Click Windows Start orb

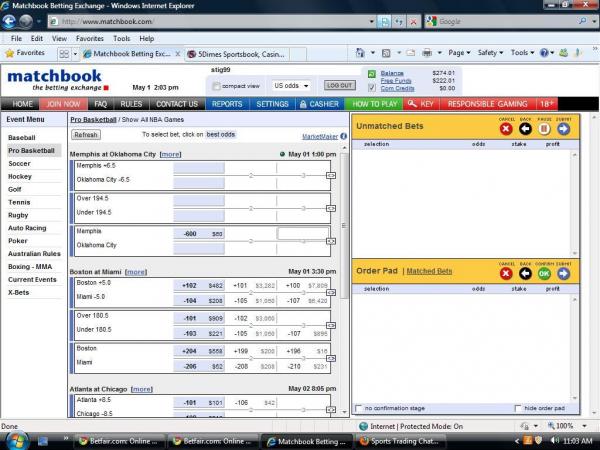(16, 439)
